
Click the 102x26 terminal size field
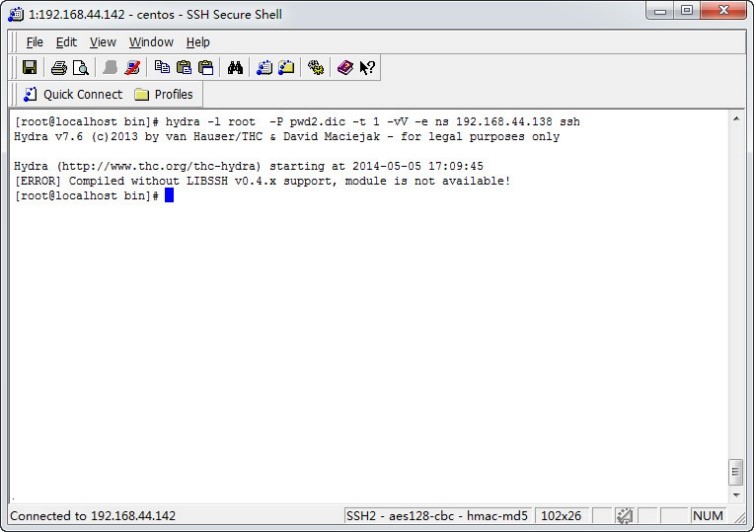[561, 516]
